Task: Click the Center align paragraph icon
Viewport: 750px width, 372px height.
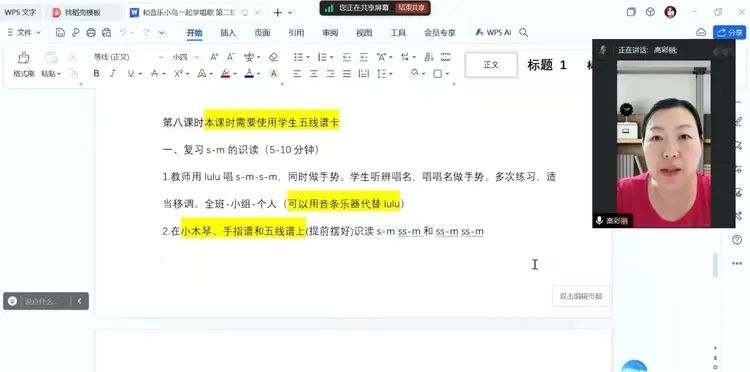Action: [x=314, y=74]
